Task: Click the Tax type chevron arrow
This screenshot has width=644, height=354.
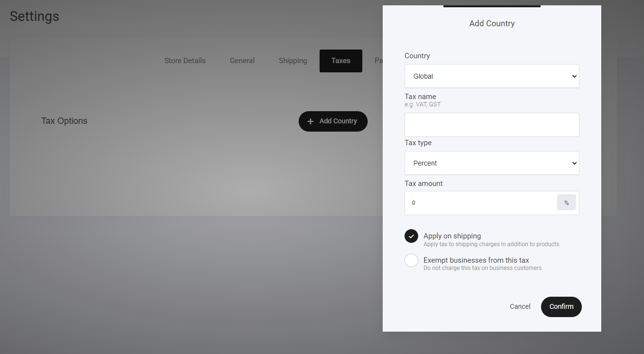Action: [574, 163]
